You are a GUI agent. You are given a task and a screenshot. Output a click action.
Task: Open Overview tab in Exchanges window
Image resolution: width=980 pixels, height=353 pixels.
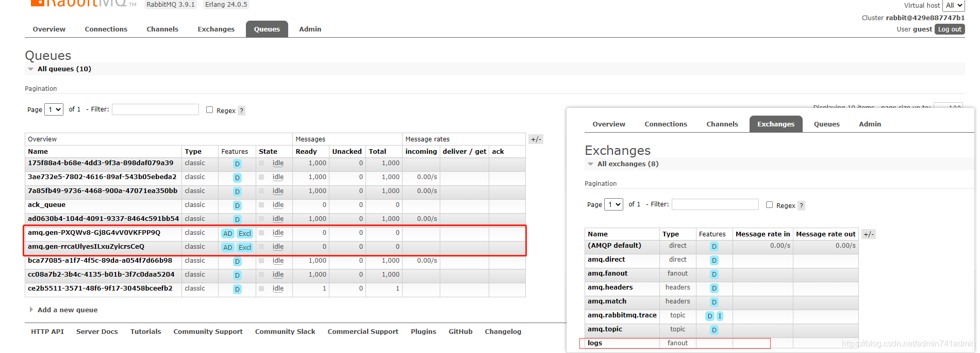pyautogui.click(x=609, y=124)
